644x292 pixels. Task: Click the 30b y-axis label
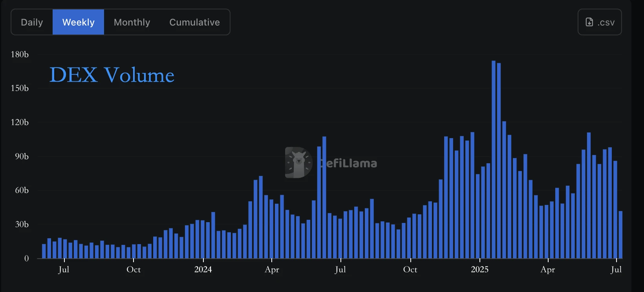[x=22, y=224]
